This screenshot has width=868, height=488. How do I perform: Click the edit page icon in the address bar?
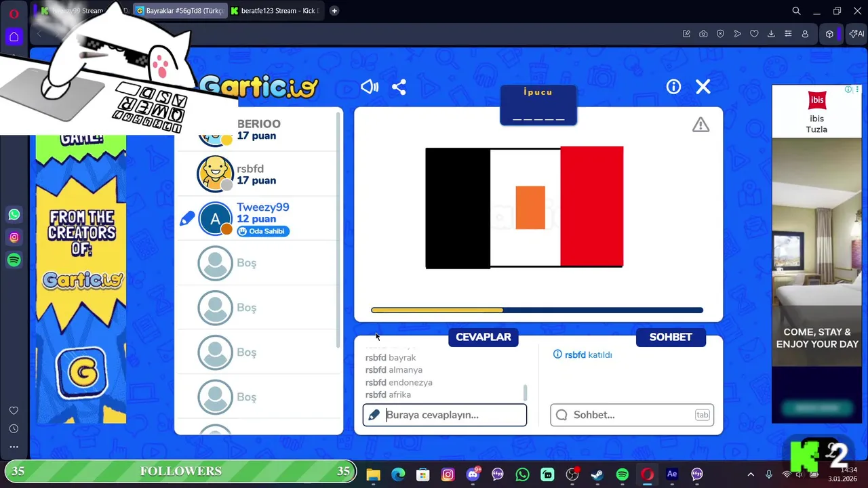[x=686, y=34]
